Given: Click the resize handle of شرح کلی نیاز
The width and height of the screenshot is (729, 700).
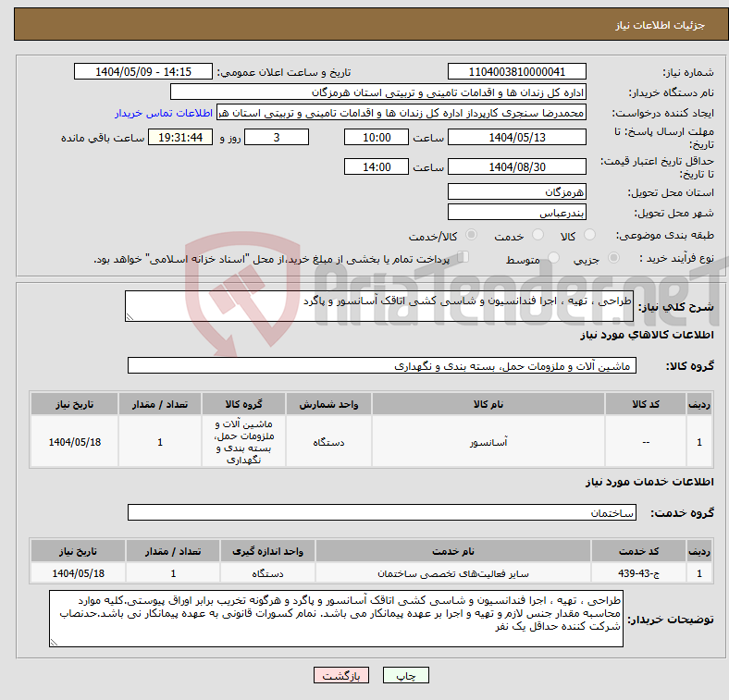Looking at the screenshot, I should click(x=130, y=316).
